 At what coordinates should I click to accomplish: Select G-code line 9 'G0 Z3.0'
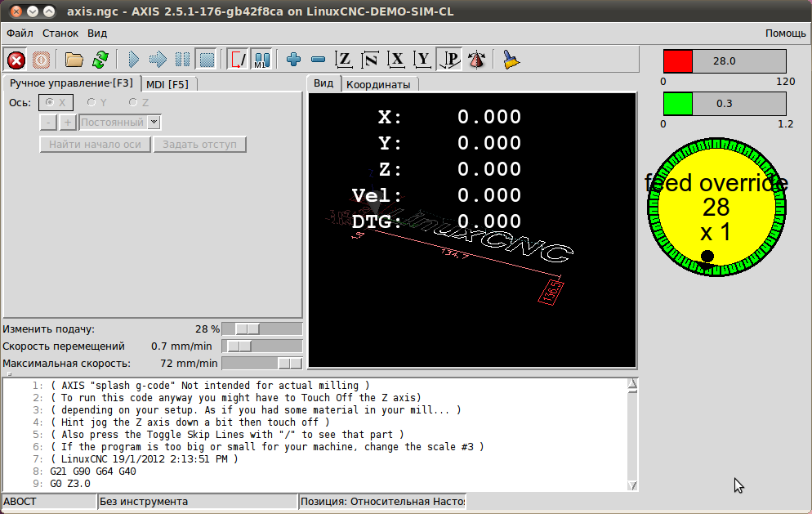(70, 484)
